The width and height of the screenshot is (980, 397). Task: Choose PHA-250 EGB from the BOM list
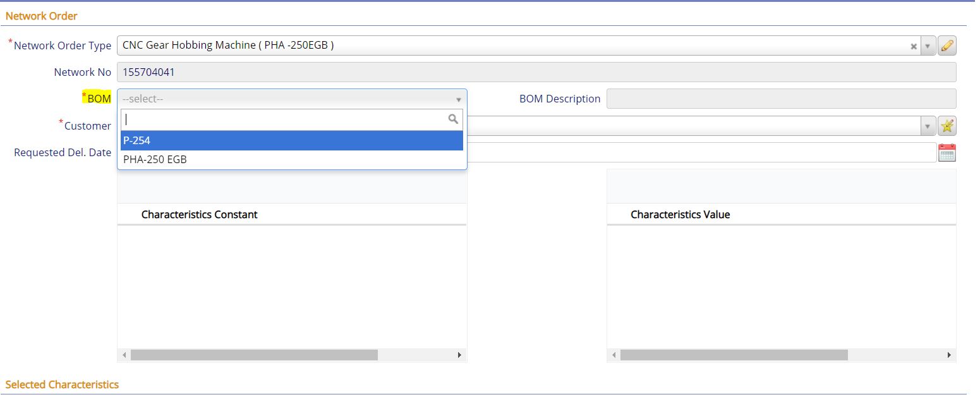coord(292,159)
